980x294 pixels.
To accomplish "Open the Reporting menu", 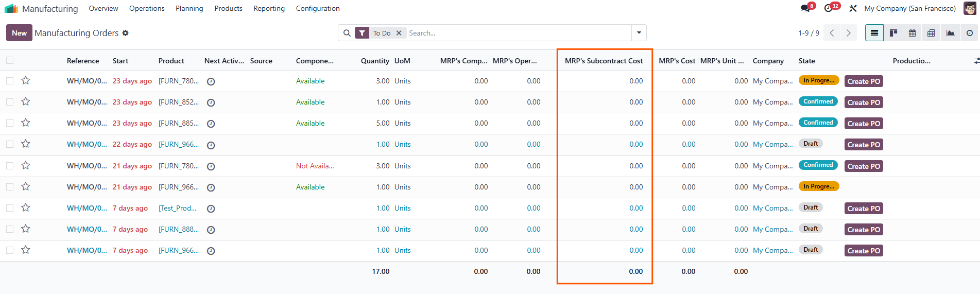I will pyautogui.click(x=269, y=8).
